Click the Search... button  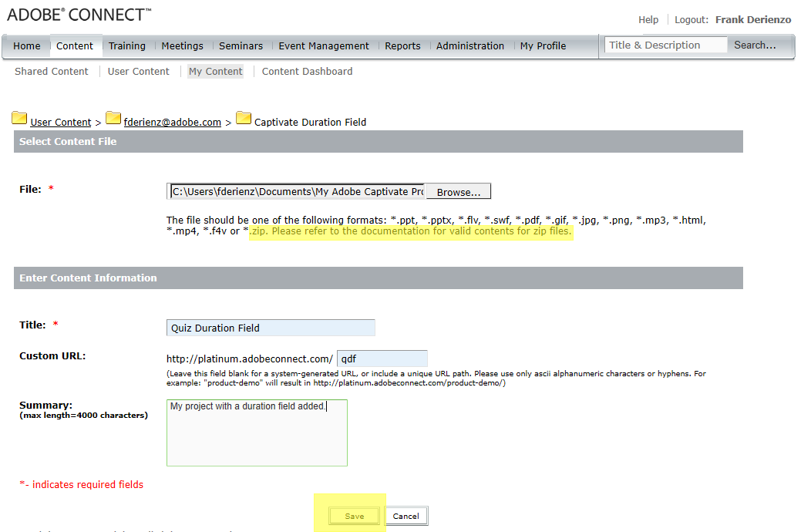pyautogui.click(x=755, y=45)
